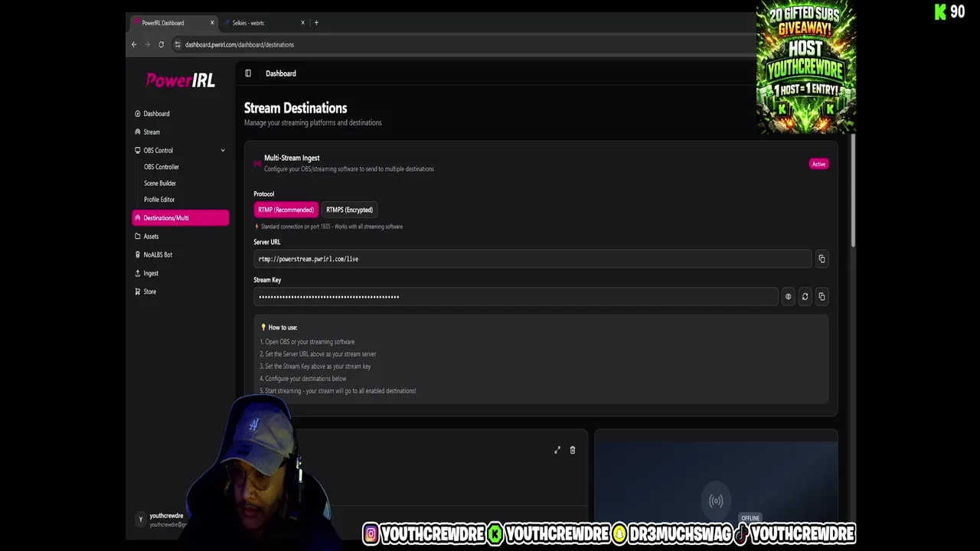The image size is (980, 551).
Task: Close the PowerIRL Dashboard tab
Action: pyautogui.click(x=212, y=23)
